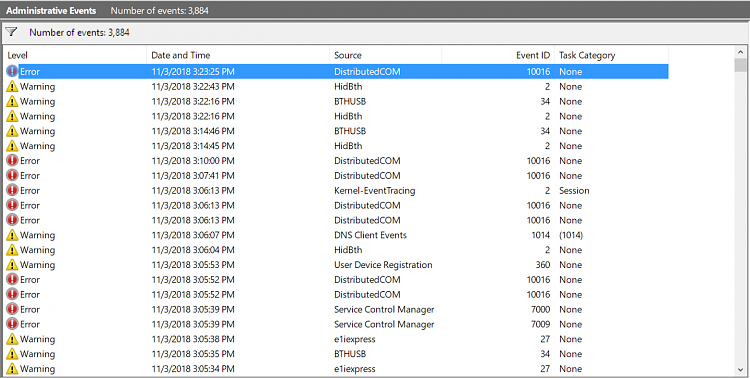This screenshot has height=378, width=750.
Task: Click 11/3/2018 3:05:38 PM date cell
Action: [193, 339]
